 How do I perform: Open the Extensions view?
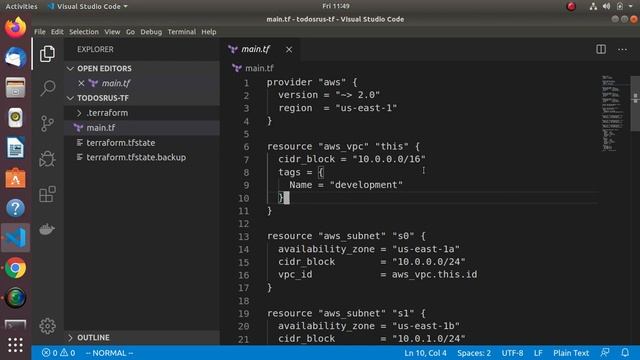[x=47, y=194]
